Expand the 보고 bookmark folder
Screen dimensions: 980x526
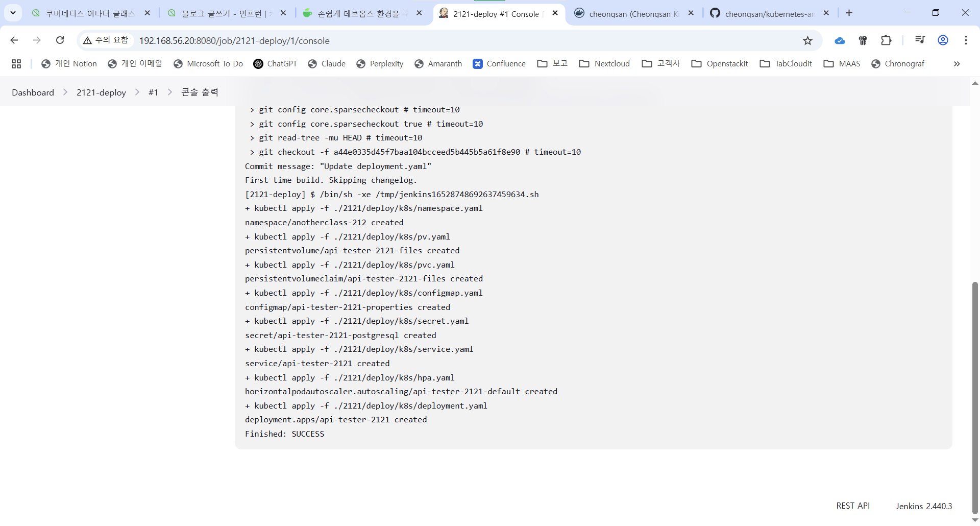click(x=553, y=64)
